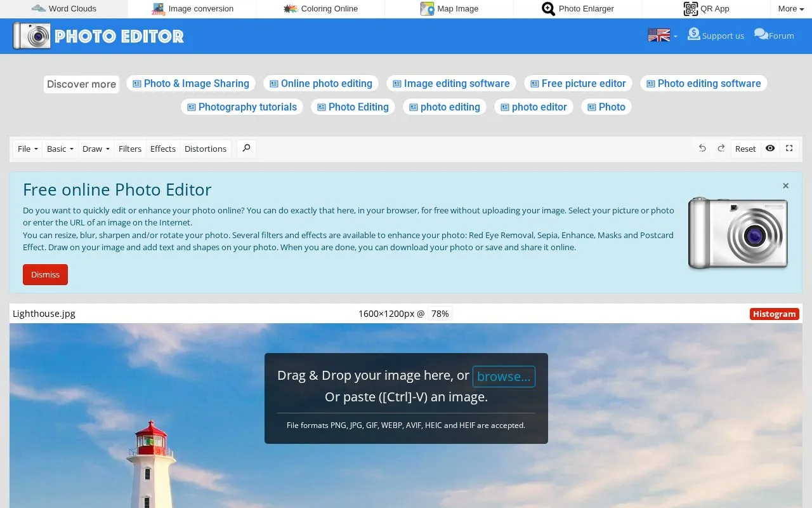812x508 pixels.
Task: Click the Lighthouse.jpg filename
Action: [44, 314]
